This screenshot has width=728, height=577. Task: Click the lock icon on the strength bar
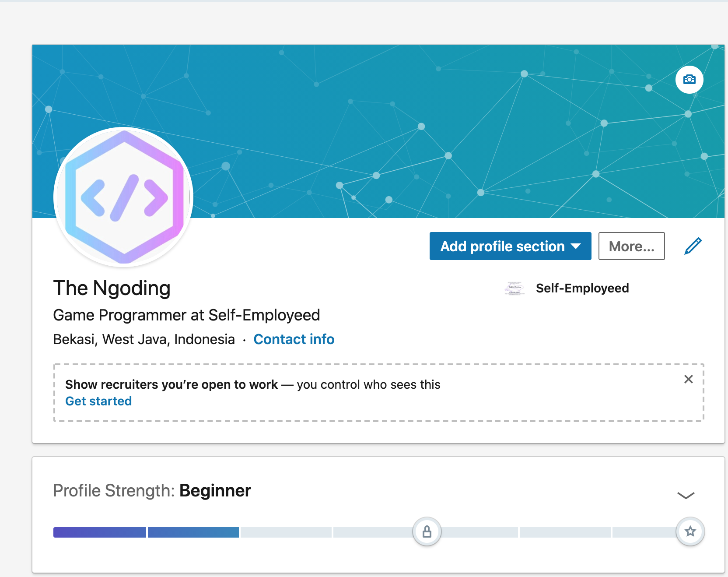[x=427, y=531]
